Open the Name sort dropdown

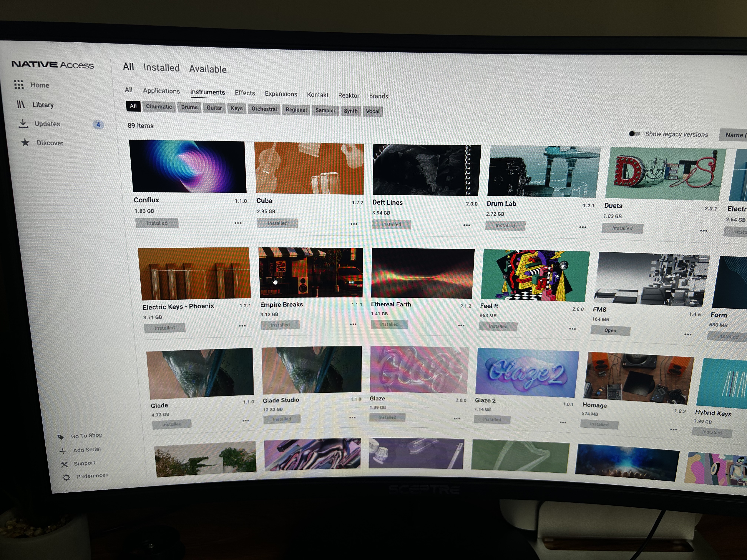pos(733,135)
